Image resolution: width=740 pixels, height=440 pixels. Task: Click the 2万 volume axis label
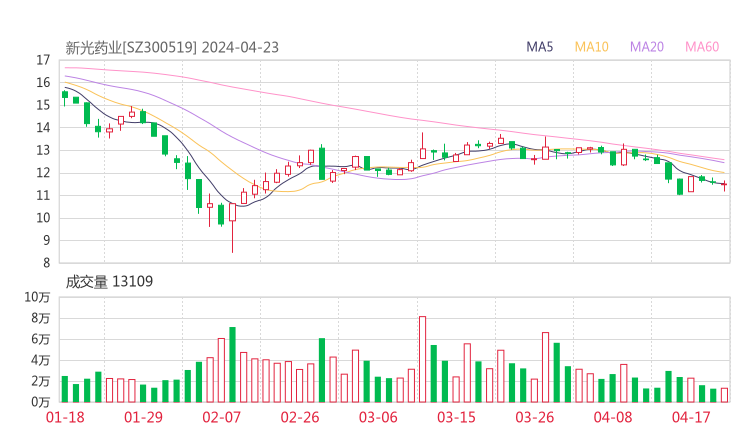click(x=41, y=381)
